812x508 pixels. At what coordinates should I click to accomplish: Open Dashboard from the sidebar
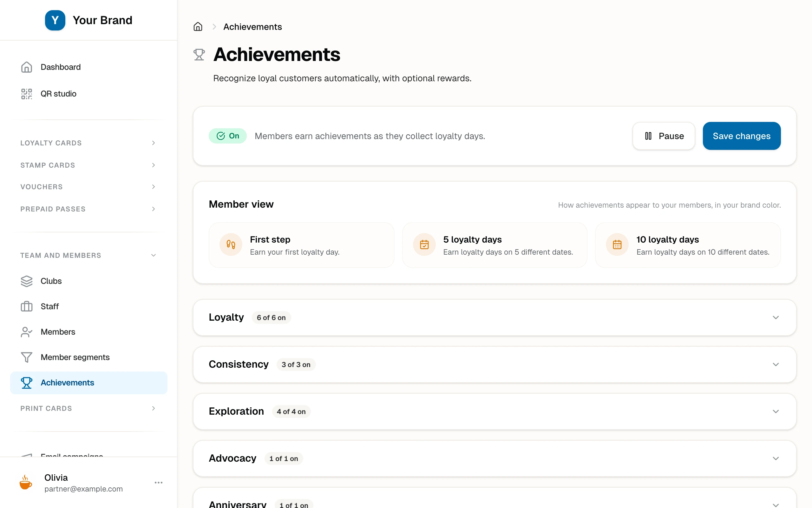[x=88, y=67]
